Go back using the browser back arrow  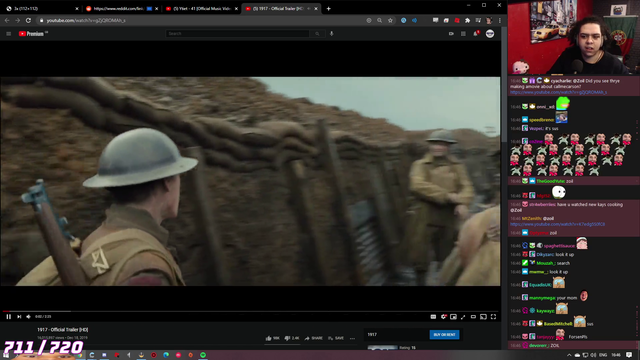(x=7, y=20)
